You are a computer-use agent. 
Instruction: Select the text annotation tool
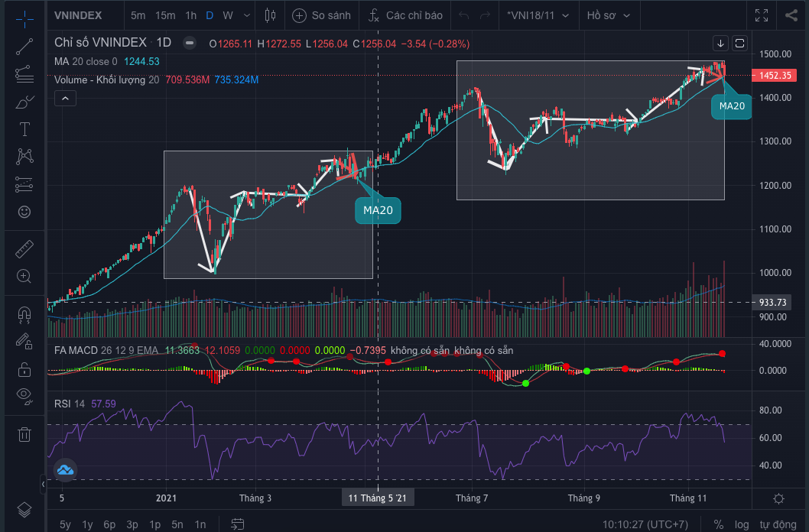click(x=24, y=129)
